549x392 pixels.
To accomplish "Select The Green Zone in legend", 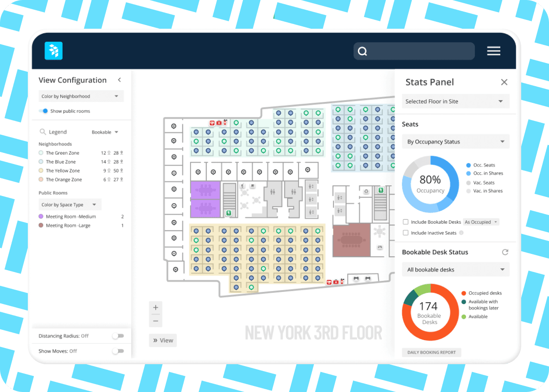I will (x=62, y=153).
